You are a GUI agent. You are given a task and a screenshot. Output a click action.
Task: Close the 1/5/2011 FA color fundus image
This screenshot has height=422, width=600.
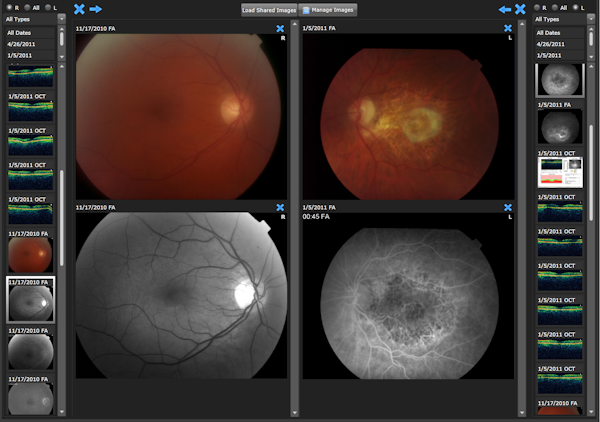[508, 28]
